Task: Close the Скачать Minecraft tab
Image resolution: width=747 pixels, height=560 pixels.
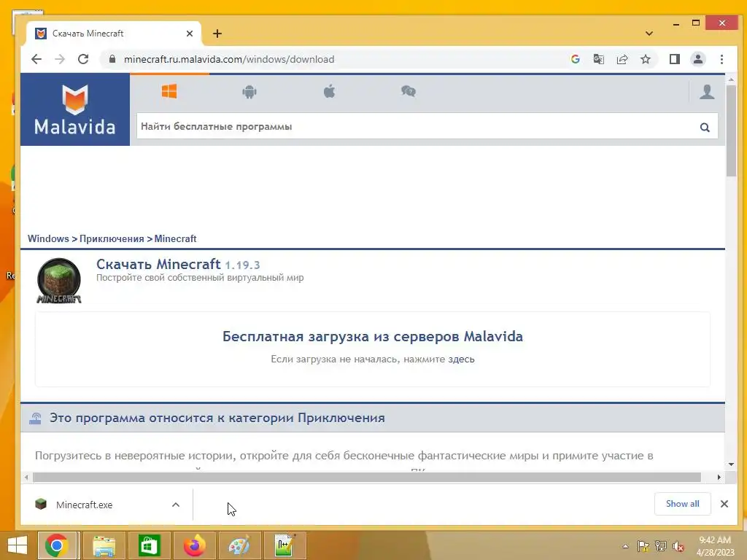Action: [189, 34]
